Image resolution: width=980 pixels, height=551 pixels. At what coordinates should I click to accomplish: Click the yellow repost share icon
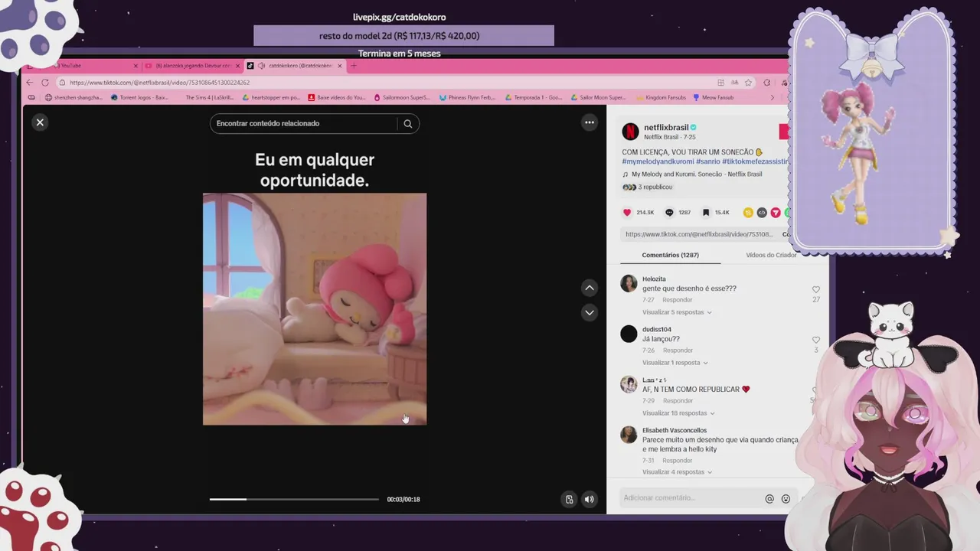click(748, 213)
